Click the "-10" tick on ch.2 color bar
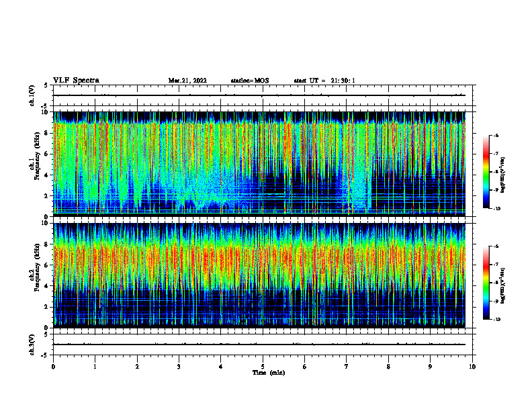Screen dimensions: 532x411 point(496,320)
